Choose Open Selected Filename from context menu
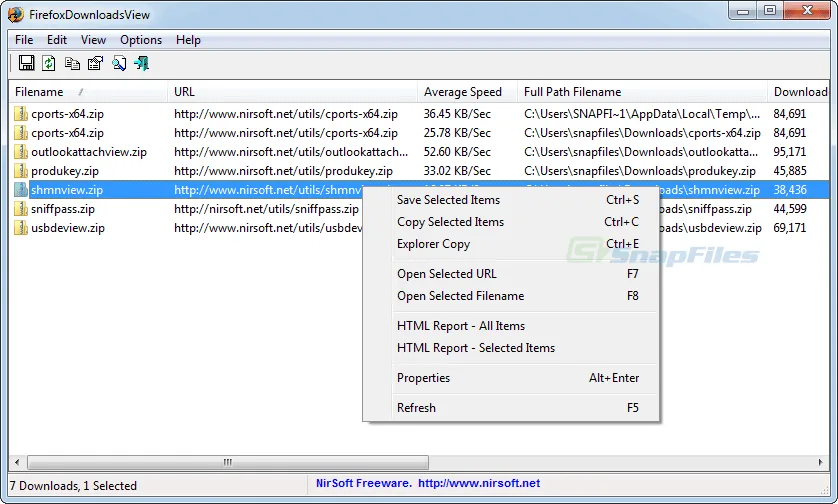Screen dimensions: 838x504 (510, 296)
